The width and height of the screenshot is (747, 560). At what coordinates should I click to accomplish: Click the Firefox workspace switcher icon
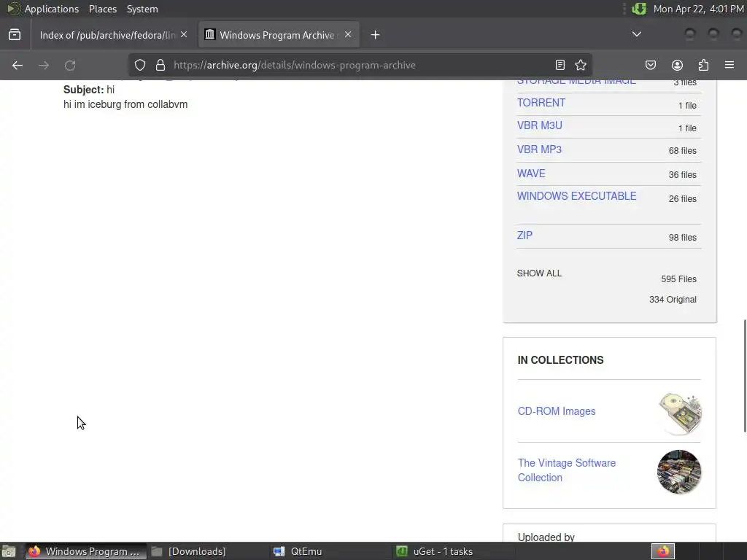[663, 551]
